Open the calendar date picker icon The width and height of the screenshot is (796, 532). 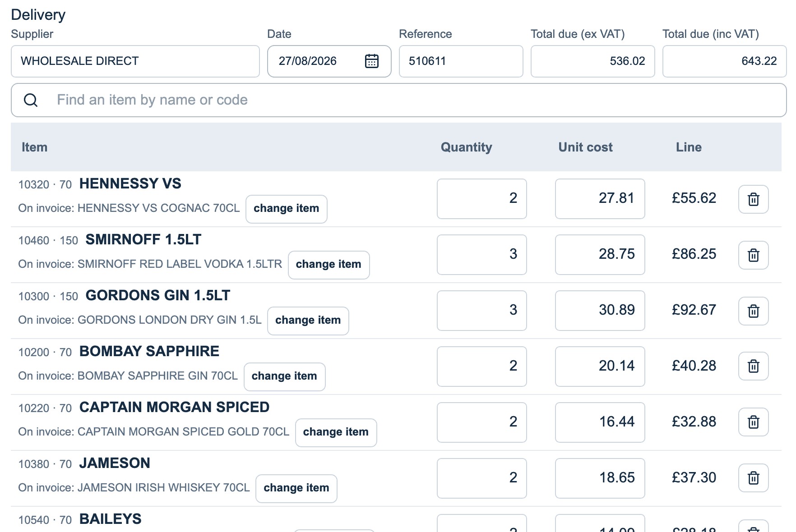click(371, 61)
